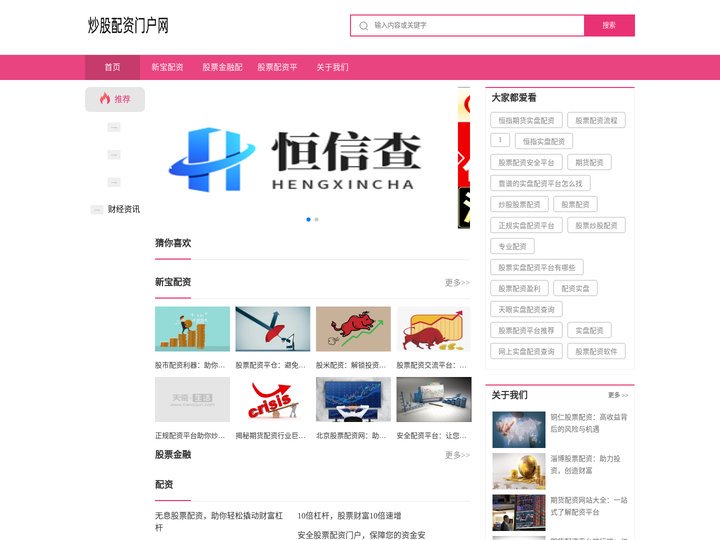Open the 配资实盘 tag
Image resolution: width=720 pixels, height=540 pixels.
click(x=575, y=288)
